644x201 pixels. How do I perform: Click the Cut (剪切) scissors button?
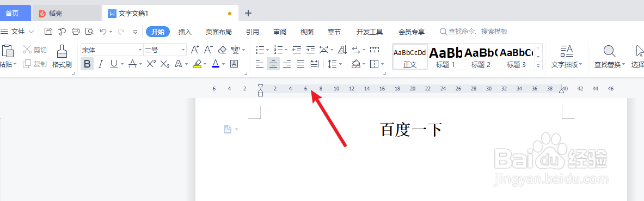(x=34, y=50)
